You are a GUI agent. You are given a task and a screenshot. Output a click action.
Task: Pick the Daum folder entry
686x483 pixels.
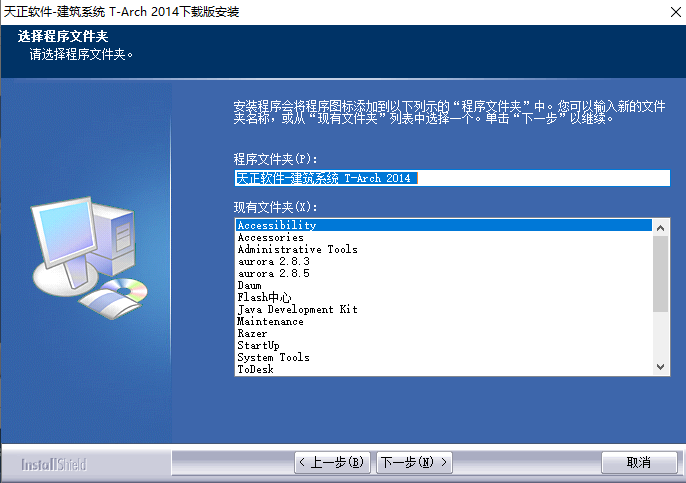coord(444,285)
